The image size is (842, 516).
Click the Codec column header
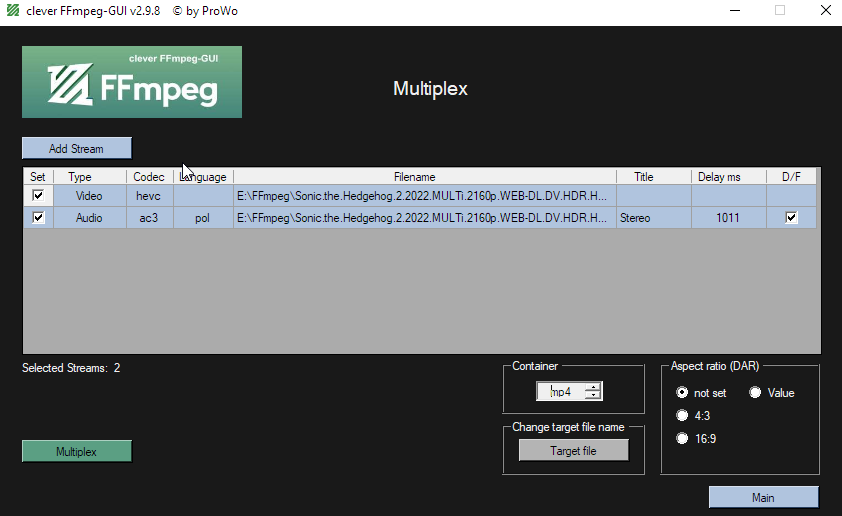149,177
